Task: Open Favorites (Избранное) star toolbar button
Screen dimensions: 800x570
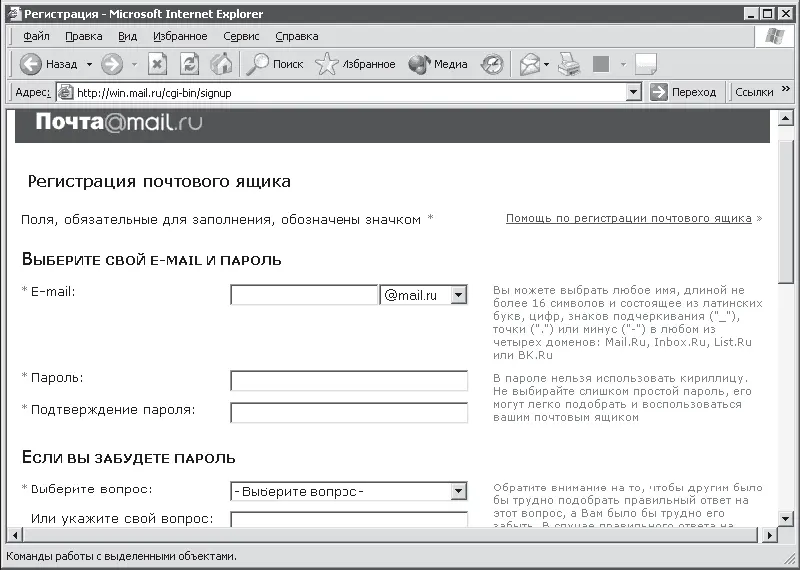Action: point(355,64)
